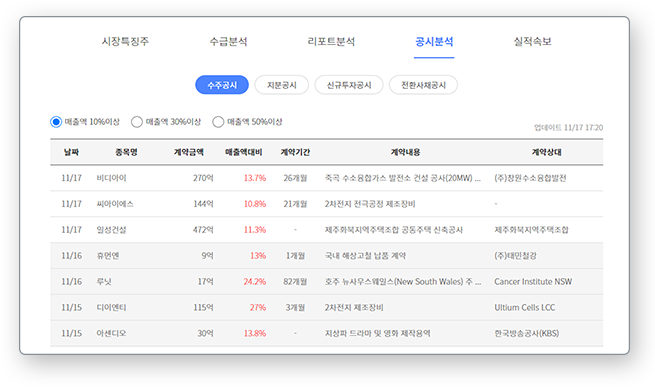
Task: Choose the 신규투자공시 button
Action: tap(349, 85)
